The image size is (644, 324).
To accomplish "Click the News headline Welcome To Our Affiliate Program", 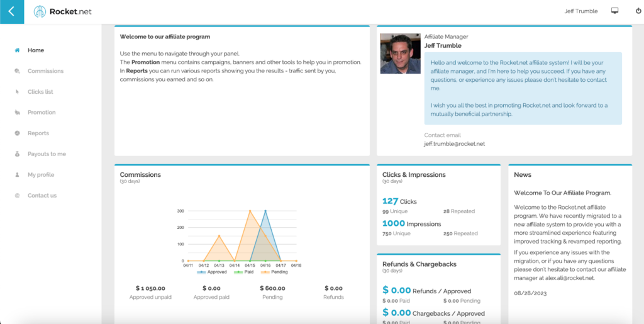I will pos(563,193).
